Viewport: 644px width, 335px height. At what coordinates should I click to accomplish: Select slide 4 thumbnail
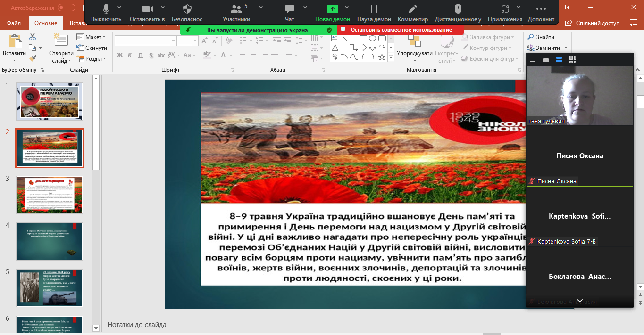(50, 242)
